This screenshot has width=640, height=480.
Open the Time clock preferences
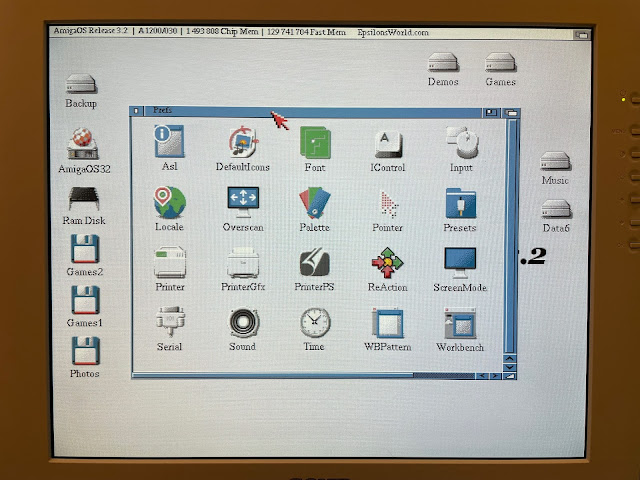click(315, 322)
